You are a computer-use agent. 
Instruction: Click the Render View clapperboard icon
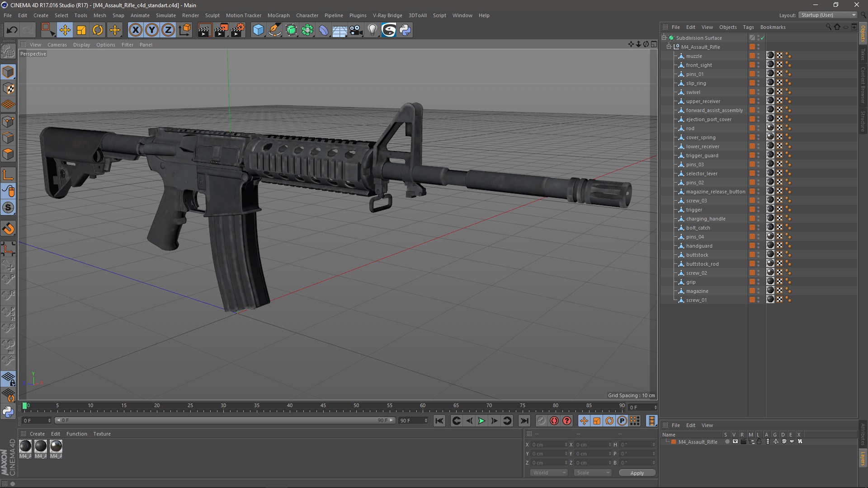[x=204, y=30]
